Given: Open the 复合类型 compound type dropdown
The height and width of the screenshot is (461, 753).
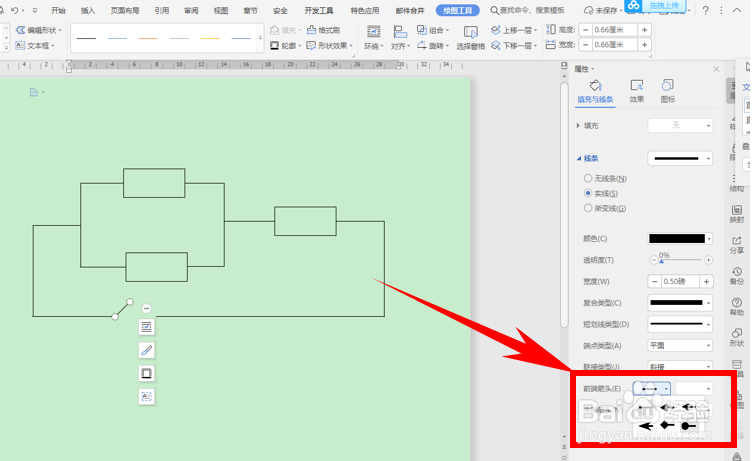Looking at the screenshot, I should [x=680, y=303].
